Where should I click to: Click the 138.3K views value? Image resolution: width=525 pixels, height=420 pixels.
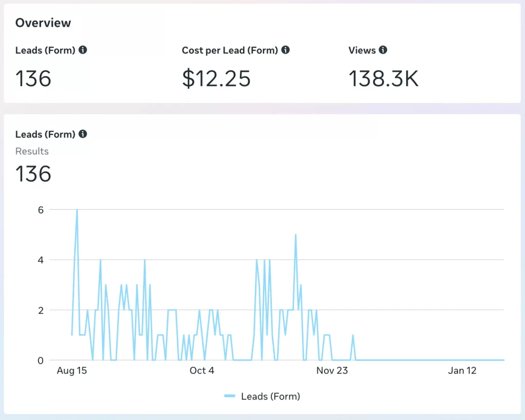click(383, 79)
